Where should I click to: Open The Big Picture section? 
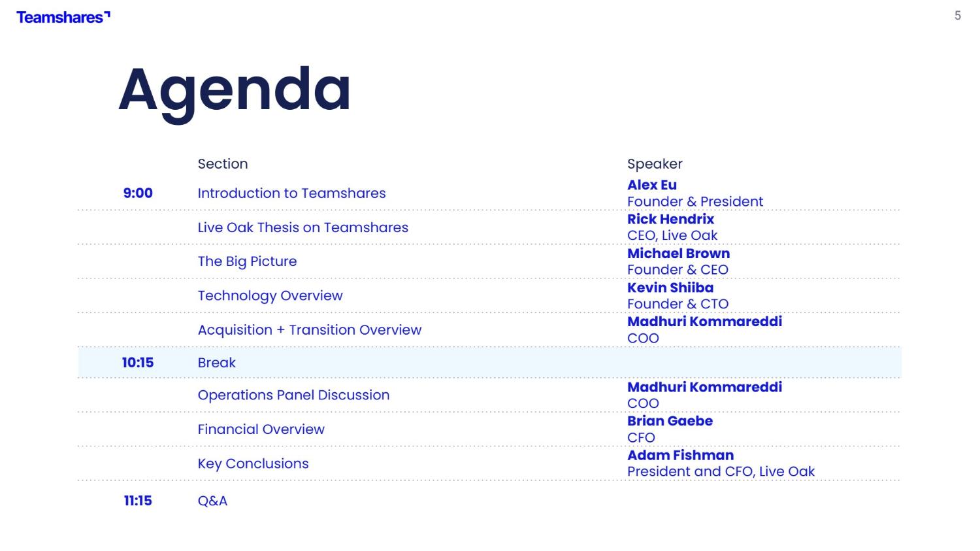click(247, 261)
